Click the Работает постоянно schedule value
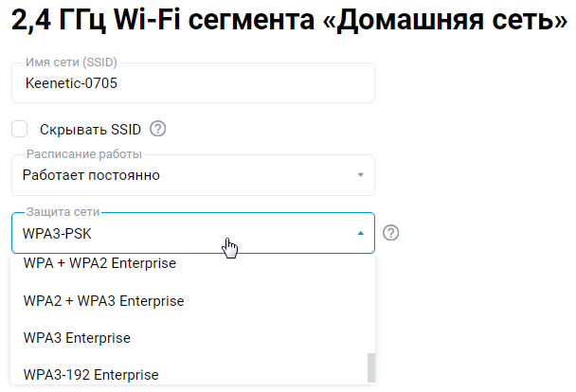 91,175
